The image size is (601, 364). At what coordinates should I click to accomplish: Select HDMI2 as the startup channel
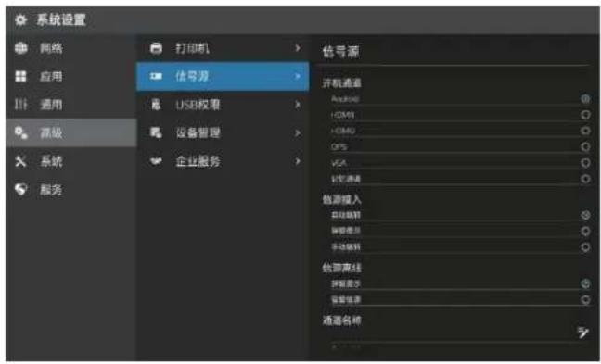click(585, 131)
